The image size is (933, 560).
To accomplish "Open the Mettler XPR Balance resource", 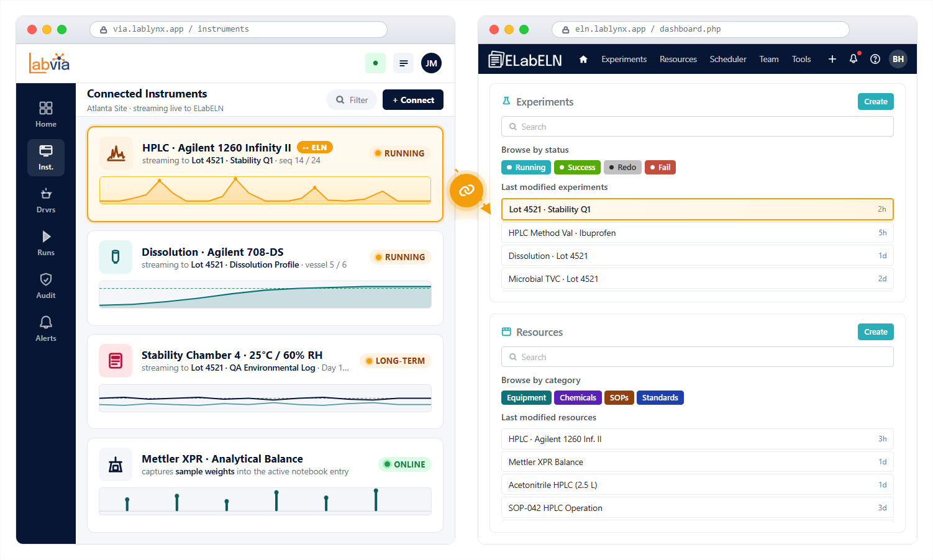I will click(698, 462).
